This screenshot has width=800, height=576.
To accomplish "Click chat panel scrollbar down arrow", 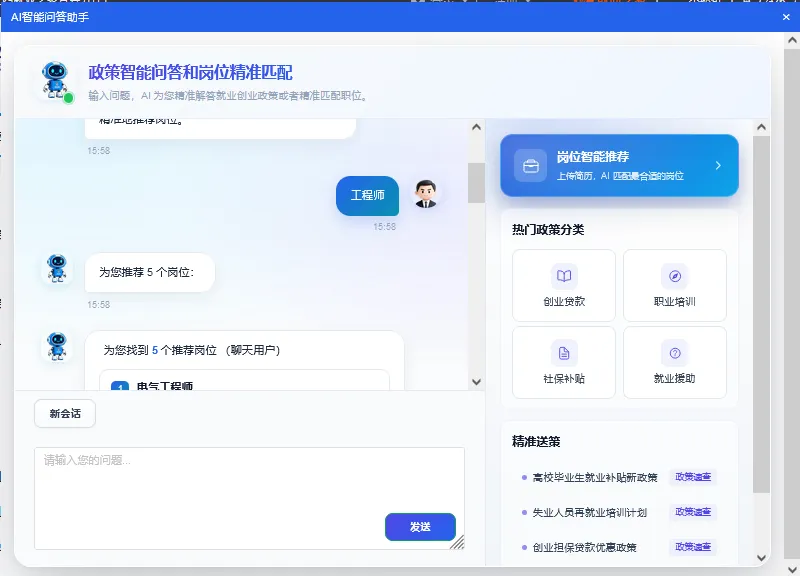I will (477, 382).
